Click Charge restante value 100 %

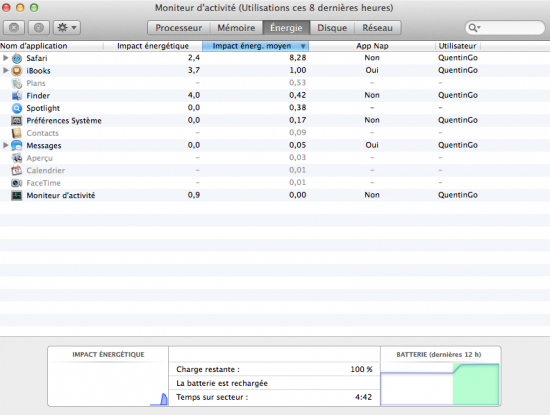(361, 369)
